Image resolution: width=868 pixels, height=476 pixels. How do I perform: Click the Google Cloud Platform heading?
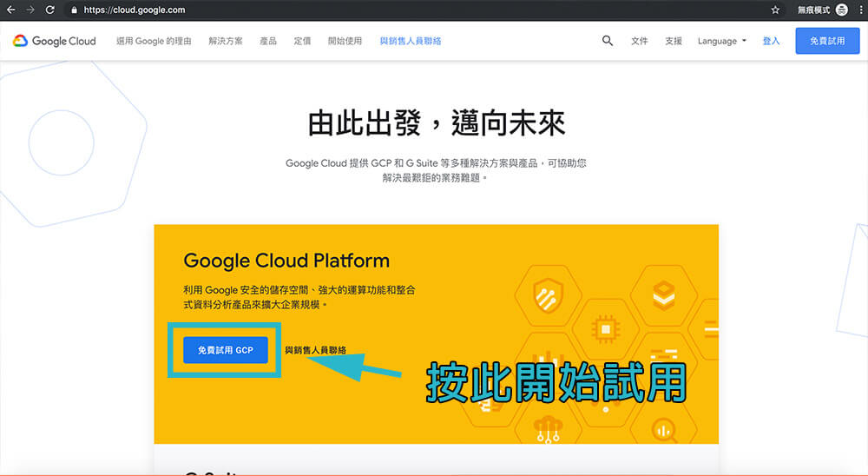click(286, 261)
